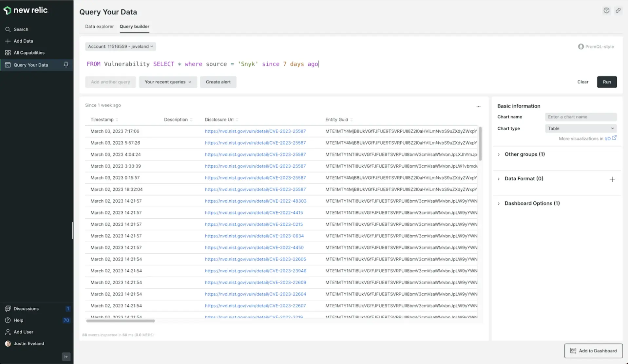Open Your recent queries dropdown
Image resolution: width=629 pixels, height=364 pixels.
(x=168, y=82)
